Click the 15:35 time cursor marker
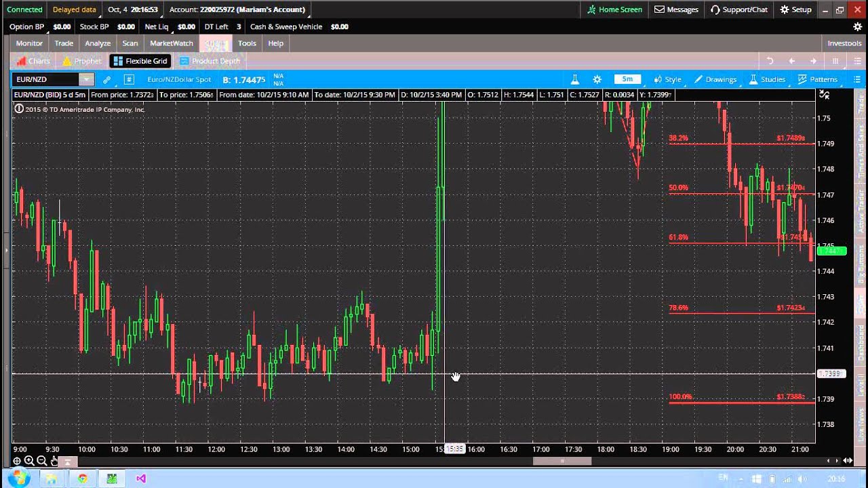Viewport: 868px width, 488px height. coord(454,449)
